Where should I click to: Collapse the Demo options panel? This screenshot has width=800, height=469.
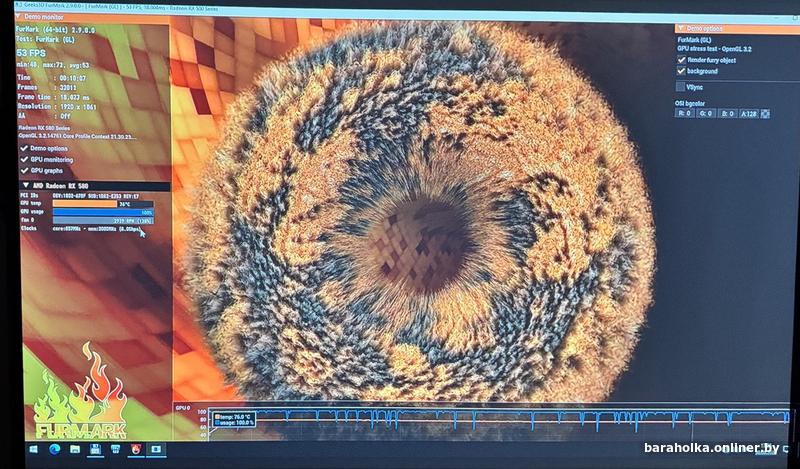(681, 29)
